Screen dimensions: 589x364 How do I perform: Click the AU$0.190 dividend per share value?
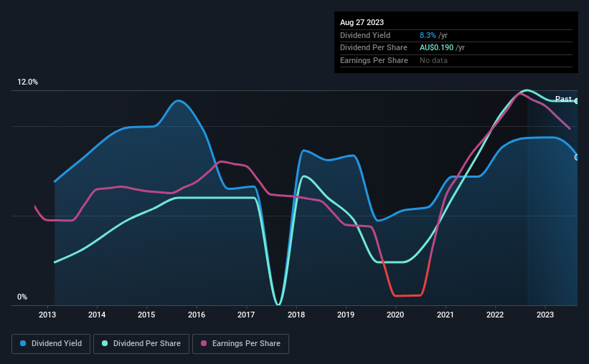click(x=436, y=48)
